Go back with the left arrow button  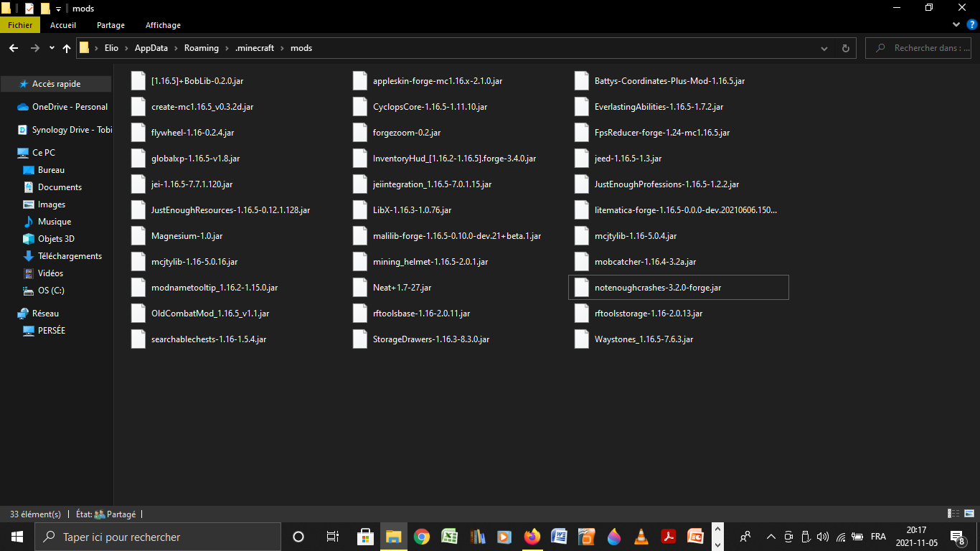click(x=13, y=48)
